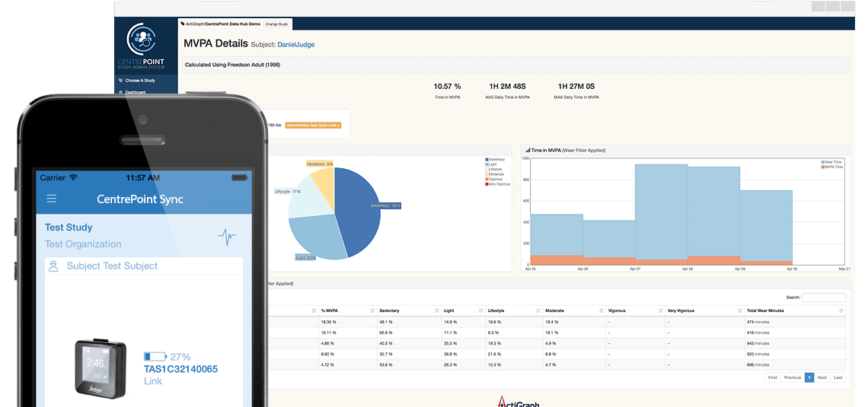Viewport: 868px width, 407px height.
Task: Sort table by Light column arrows
Action: pos(480,311)
